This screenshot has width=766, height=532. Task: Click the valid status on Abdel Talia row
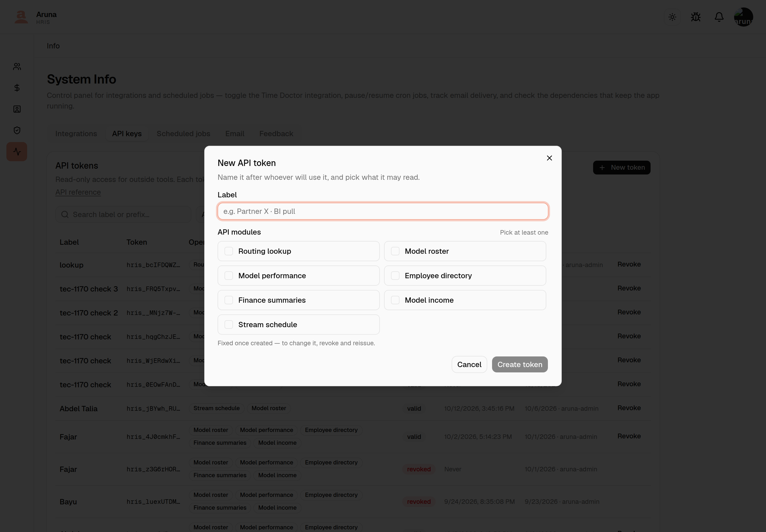tap(414, 409)
